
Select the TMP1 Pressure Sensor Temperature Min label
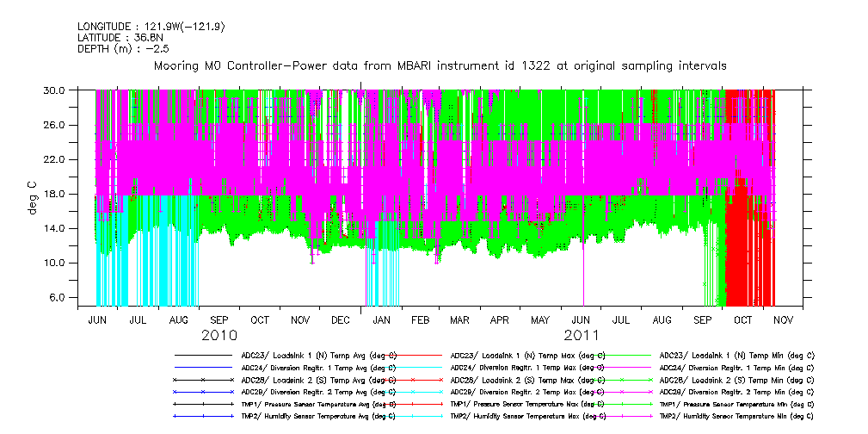pos(736,403)
